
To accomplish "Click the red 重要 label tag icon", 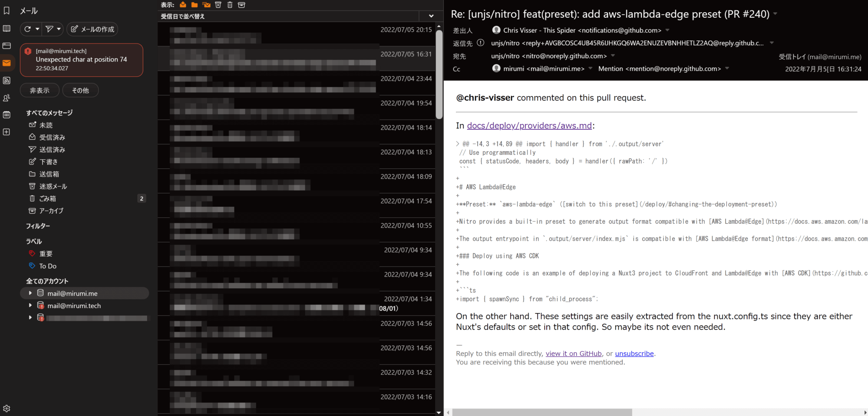I will pos(32,253).
